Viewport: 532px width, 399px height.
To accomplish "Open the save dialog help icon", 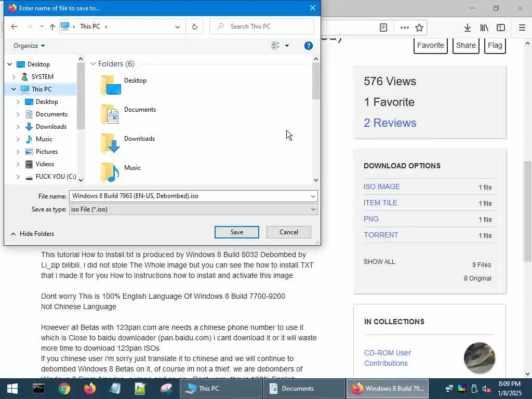I will point(309,46).
